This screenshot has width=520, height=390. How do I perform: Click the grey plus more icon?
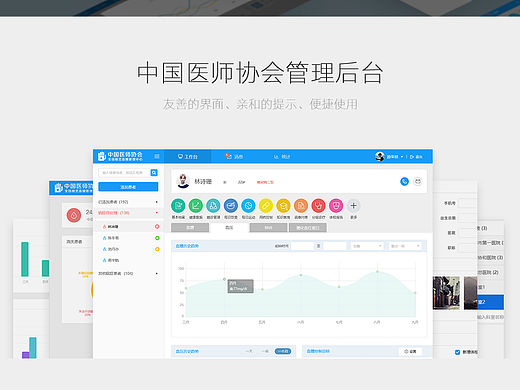click(354, 206)
